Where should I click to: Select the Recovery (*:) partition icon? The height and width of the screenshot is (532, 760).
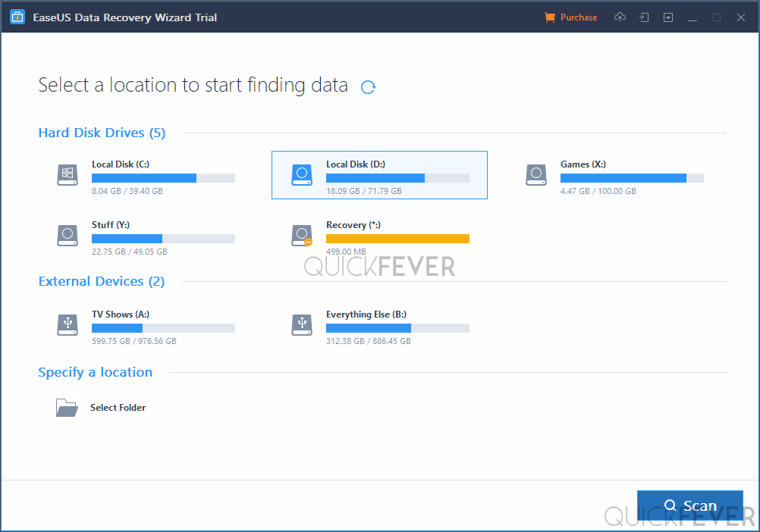301,235
